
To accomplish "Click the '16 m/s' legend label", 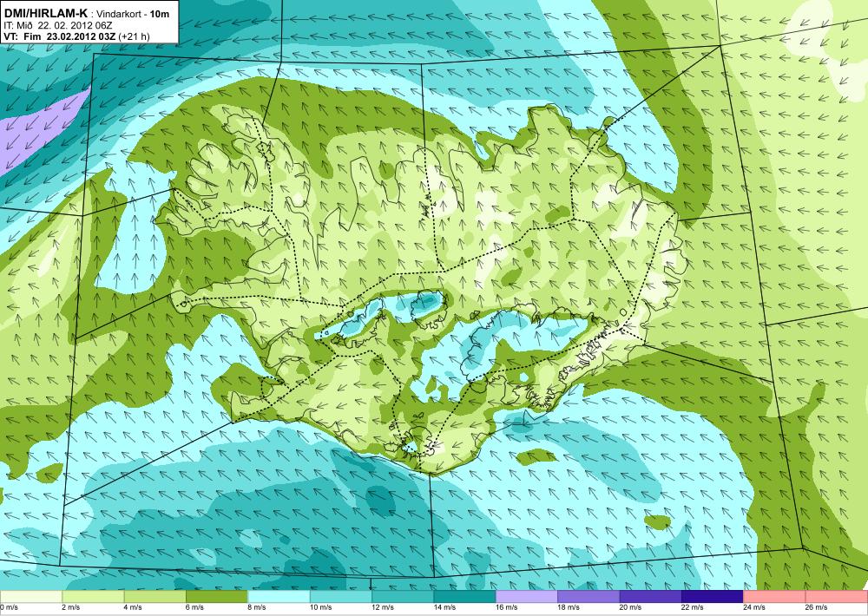I will pyautogui.click(x=507, y=607).
